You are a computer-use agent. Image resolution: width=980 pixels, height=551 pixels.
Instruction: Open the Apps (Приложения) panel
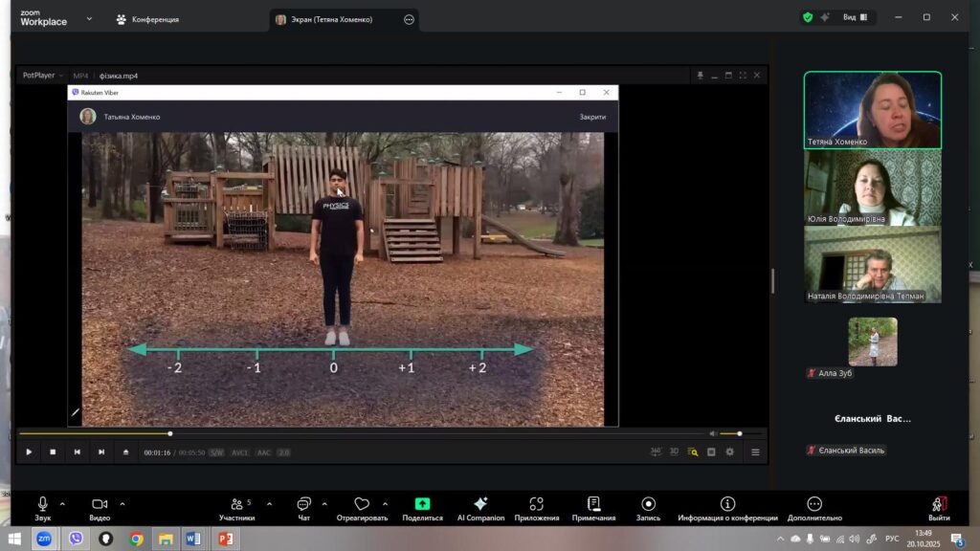tap(536, 504)
